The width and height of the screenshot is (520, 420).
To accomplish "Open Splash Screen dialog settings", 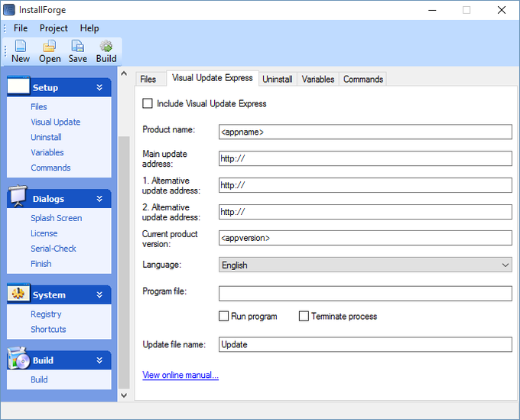I will point(57,218).
